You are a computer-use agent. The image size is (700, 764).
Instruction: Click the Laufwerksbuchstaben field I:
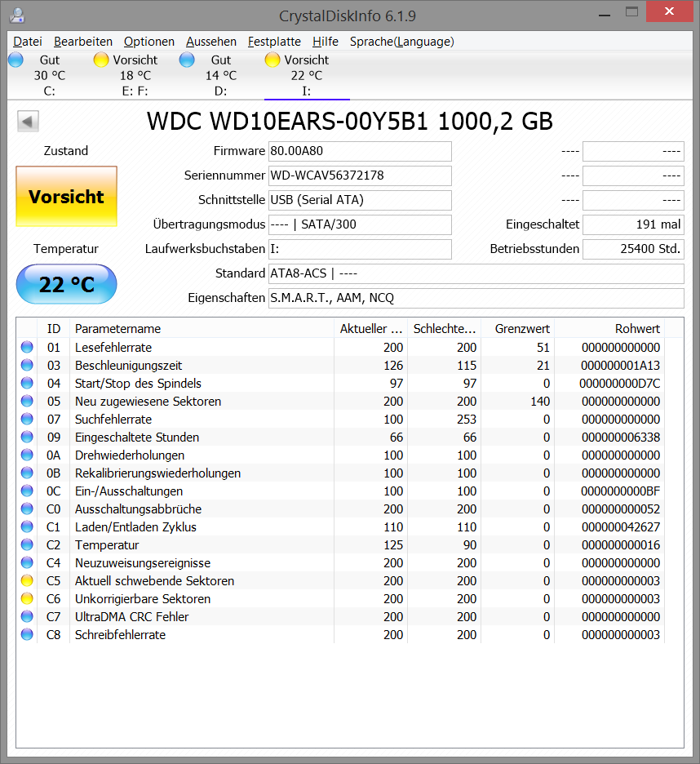[360, 249]
